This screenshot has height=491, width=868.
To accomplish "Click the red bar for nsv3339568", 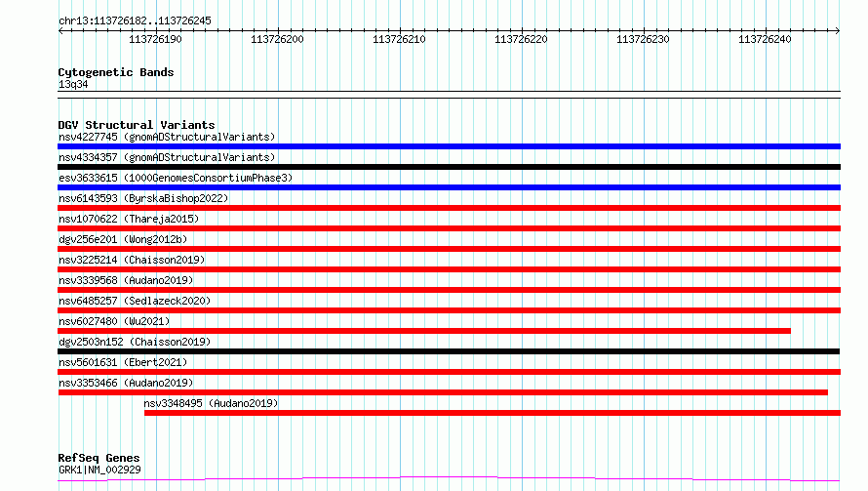I will click(x=449, y=290).
